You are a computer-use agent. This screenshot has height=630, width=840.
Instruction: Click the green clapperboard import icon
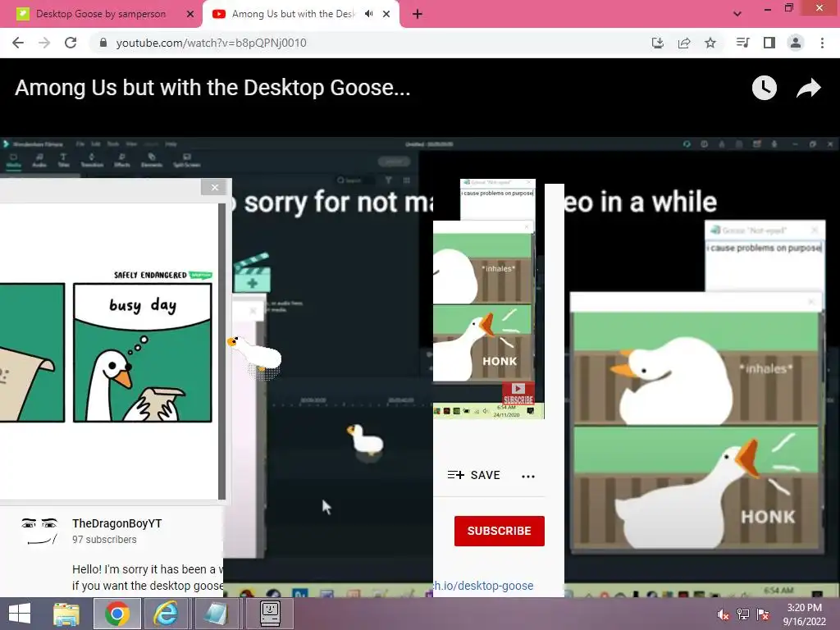pyautogui.click(x=253, y=273)
